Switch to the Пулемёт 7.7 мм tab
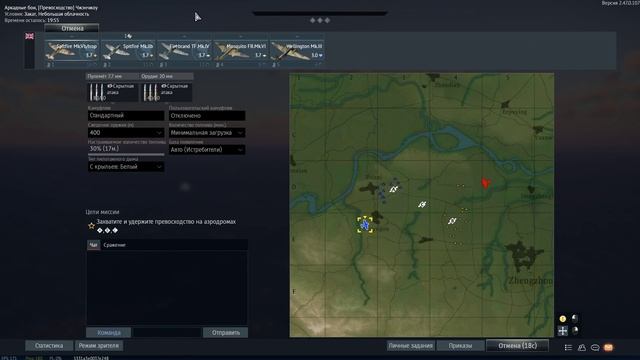Image resolution: width=640 pixels, height=360 pixels. point(112,76)
